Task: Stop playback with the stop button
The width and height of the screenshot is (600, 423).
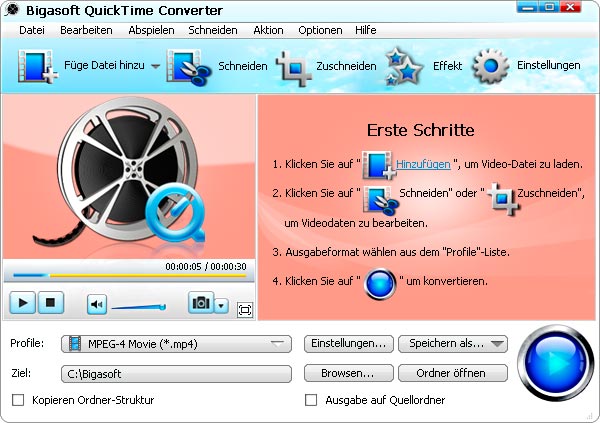Action: pos(50,302)
